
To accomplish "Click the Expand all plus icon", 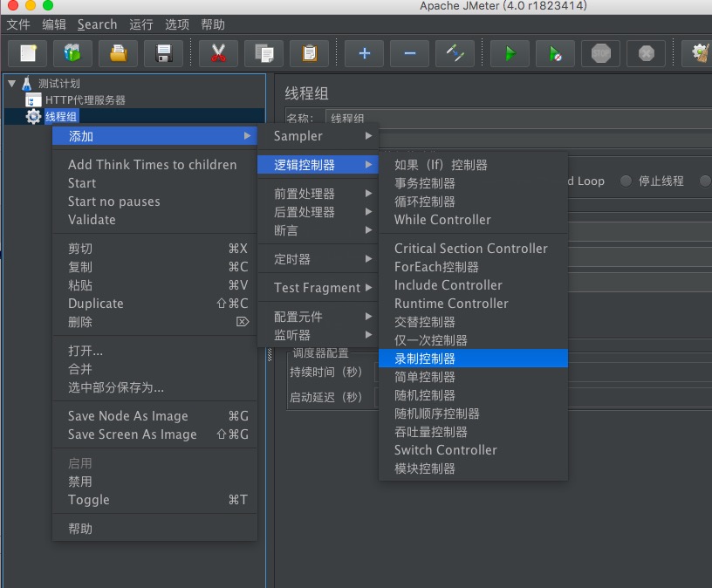I will [x=364, y=53].
